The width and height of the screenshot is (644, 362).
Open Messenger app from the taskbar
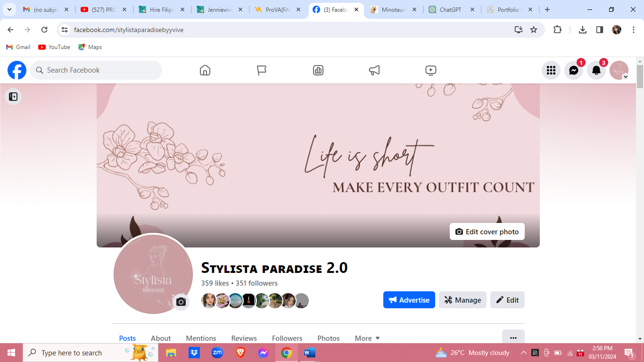[x=263, y=353]
